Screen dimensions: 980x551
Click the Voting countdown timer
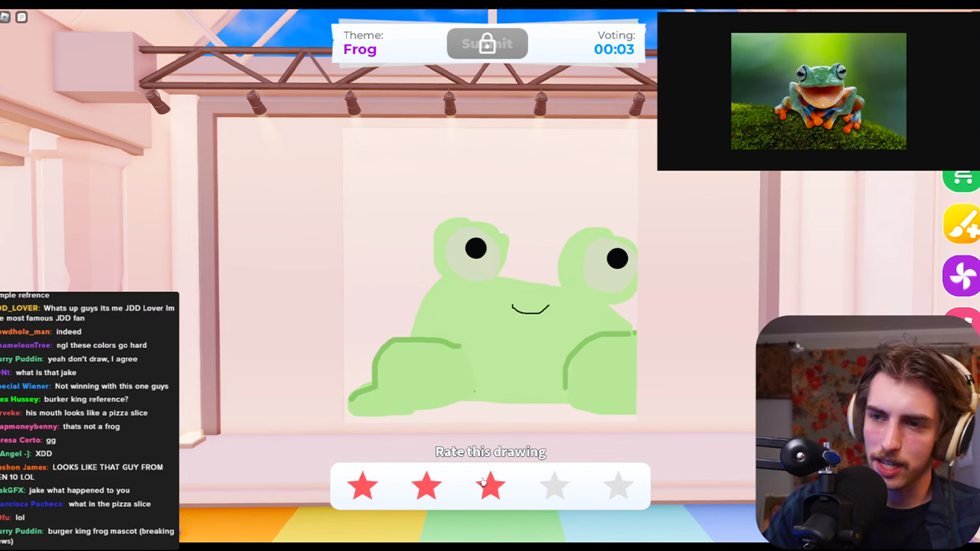614,49
